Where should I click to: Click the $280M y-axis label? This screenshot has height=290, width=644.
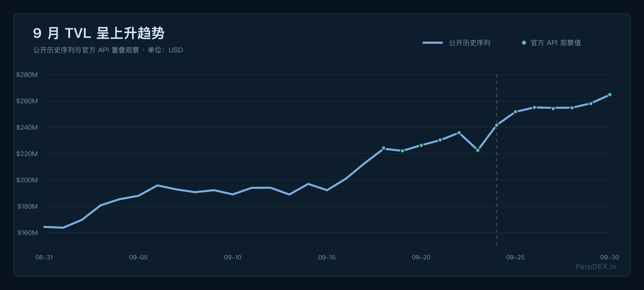[x=27, y=75]
